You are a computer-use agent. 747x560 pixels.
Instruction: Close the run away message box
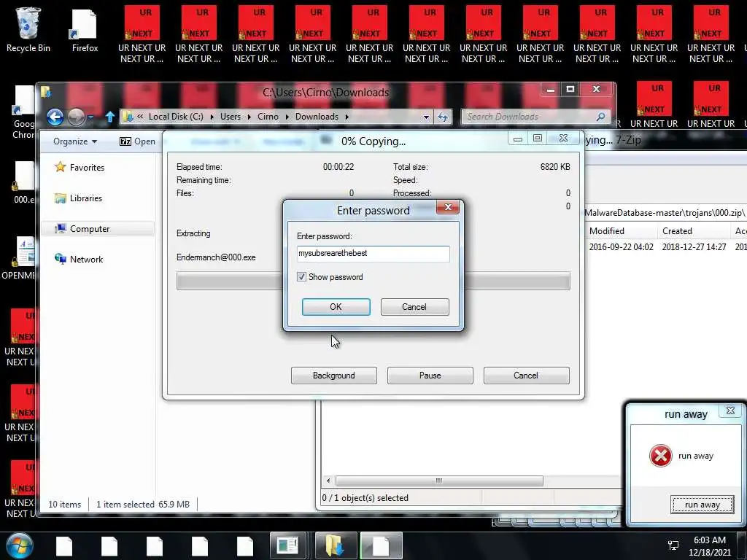[730, 411]
